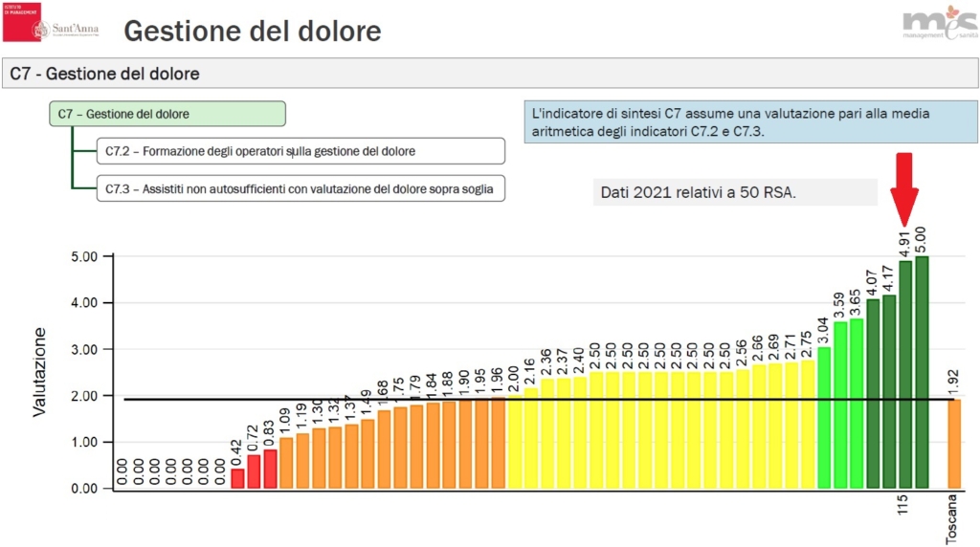This screenshot has width=980, height=547.
Task: Click the 115 label on the x-axis
Action: (902, 505)
